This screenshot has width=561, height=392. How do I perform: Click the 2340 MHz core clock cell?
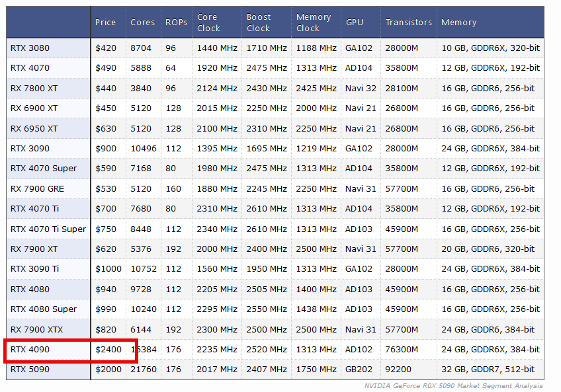coord(217,229)
